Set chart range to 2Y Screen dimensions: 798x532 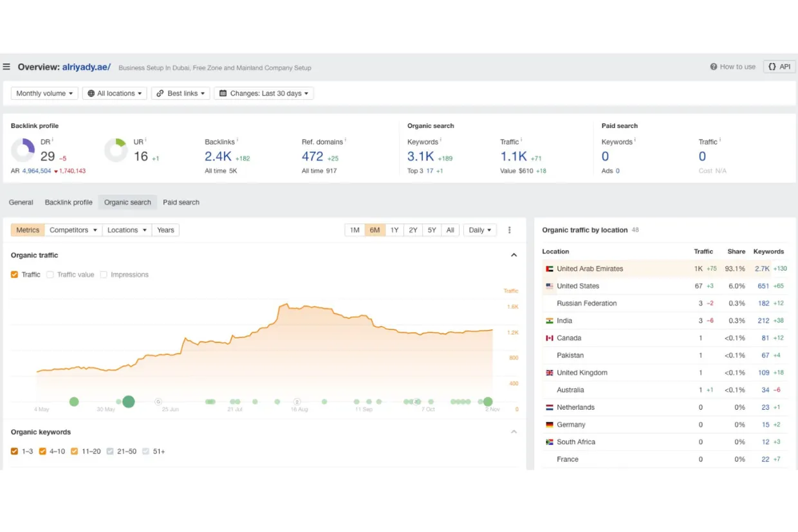point(413,230)
